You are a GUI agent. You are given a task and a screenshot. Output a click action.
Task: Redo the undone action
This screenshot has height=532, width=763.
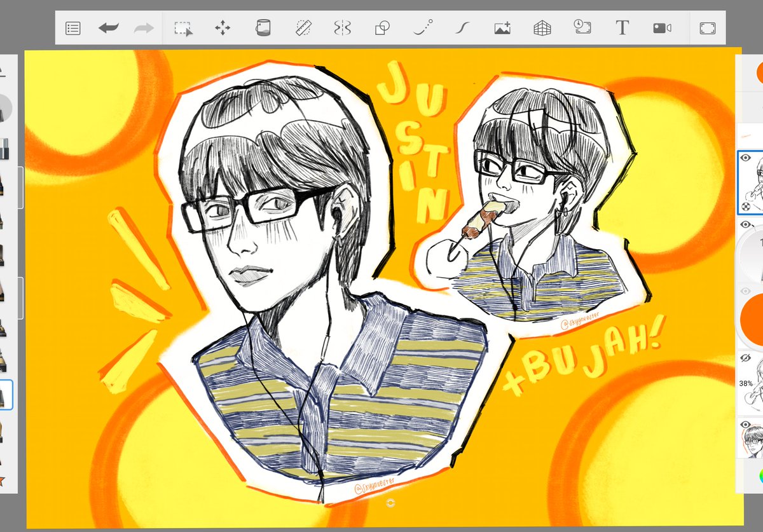click(x=144, y=29)
